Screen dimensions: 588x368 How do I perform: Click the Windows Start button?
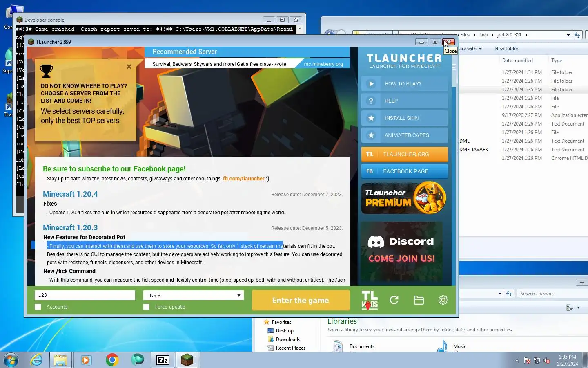(x=11, y=360)
